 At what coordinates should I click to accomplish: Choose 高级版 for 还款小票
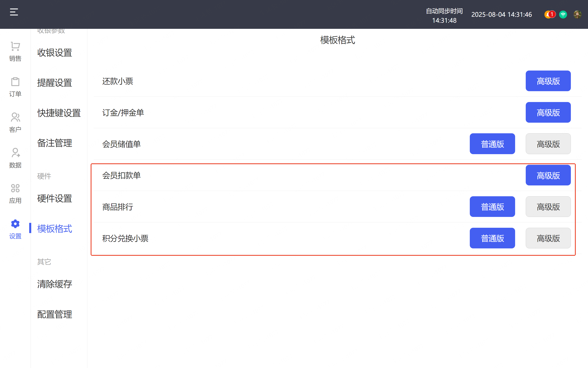coord(548,81)
